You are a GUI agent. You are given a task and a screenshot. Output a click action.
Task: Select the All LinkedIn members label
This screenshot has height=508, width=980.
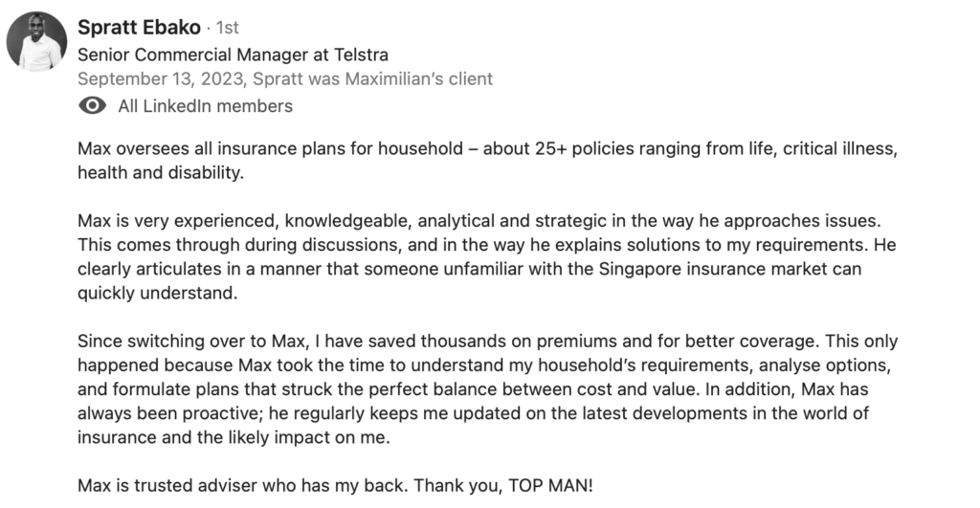click(205, 106)
